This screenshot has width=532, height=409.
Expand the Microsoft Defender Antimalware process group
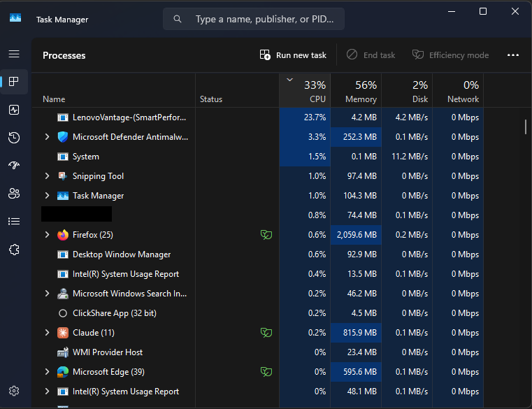tap(47, 137)
